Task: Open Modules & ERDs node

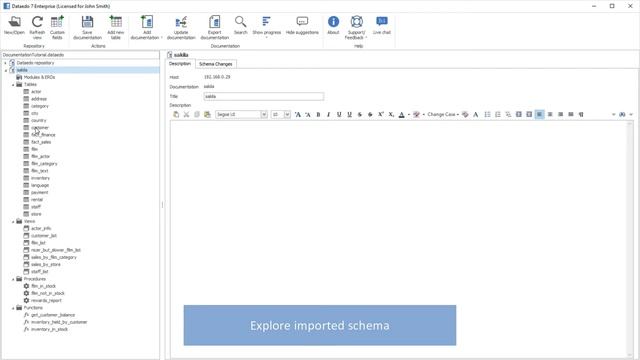Action: tap(39, 77)
